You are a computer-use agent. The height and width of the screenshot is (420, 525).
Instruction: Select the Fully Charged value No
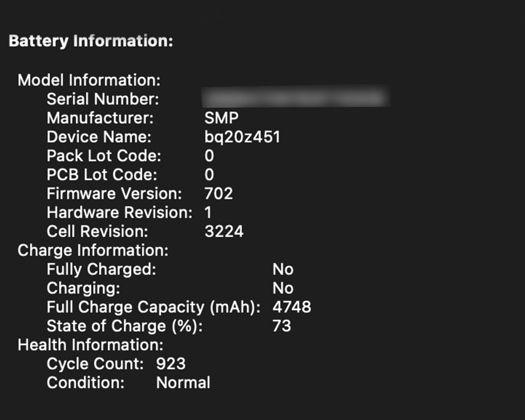[283, 269]
